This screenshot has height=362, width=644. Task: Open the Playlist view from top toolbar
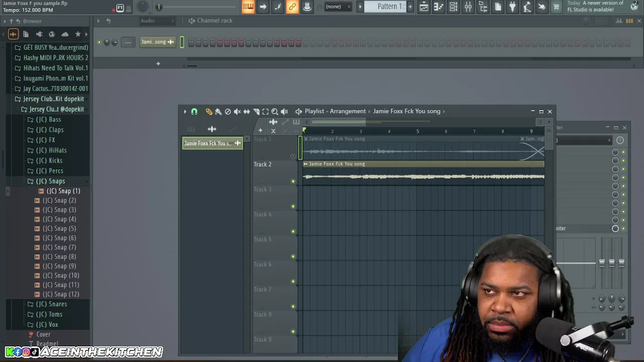pyautogui.click(x=424, y=7)
